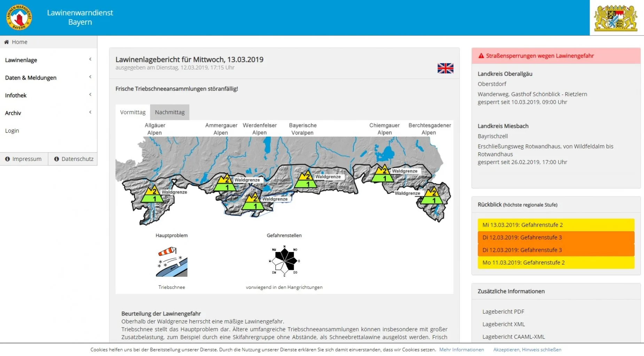Open the Home menu item
This screenshot has width=644, height=356.
pos(19,42)
